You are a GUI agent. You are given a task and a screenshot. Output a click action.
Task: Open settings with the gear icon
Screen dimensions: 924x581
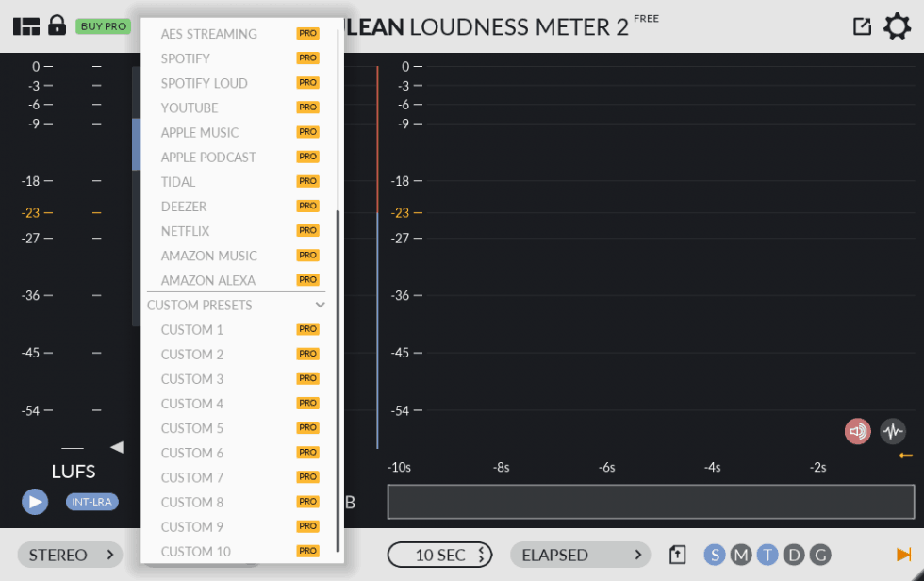[x=897, y=26]
